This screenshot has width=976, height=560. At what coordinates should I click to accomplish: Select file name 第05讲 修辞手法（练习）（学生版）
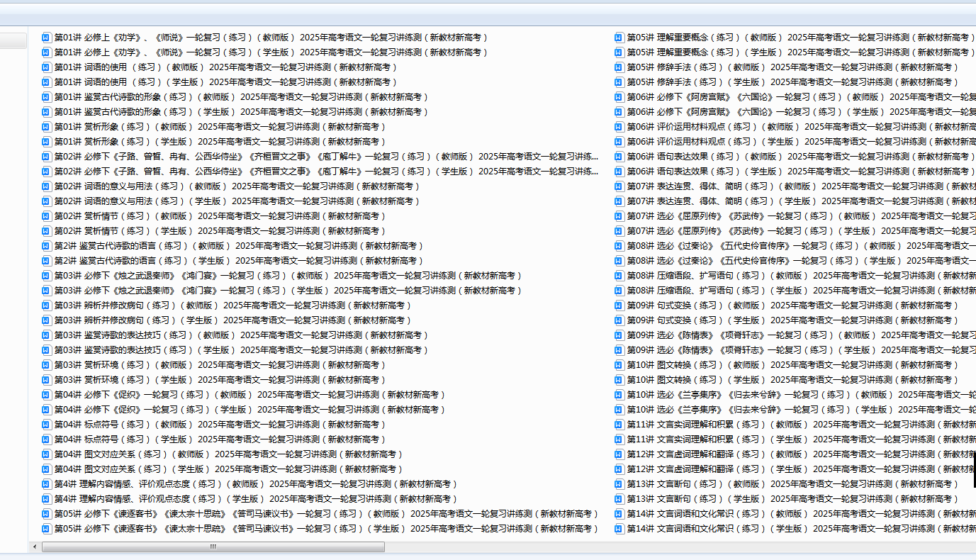coord(793,82)
